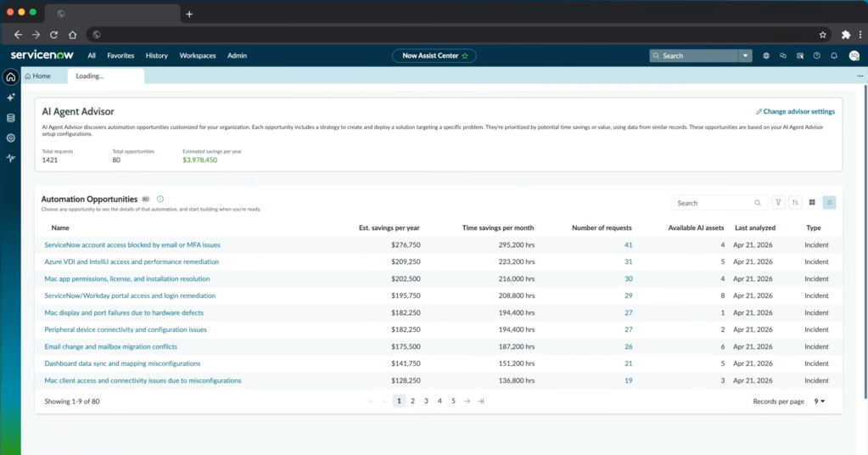
Task: Open the notifications bell icon
Action: [x=834, y=56]
